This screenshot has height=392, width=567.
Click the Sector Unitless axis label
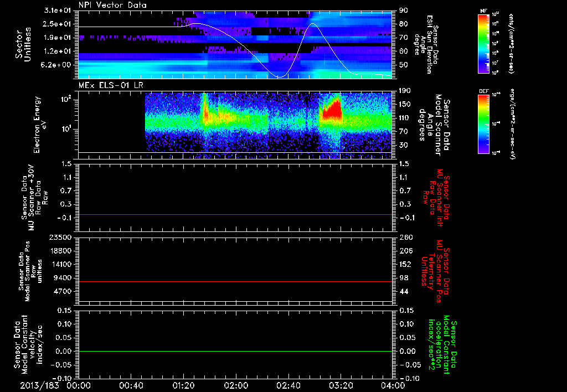(x=23, y=44)
